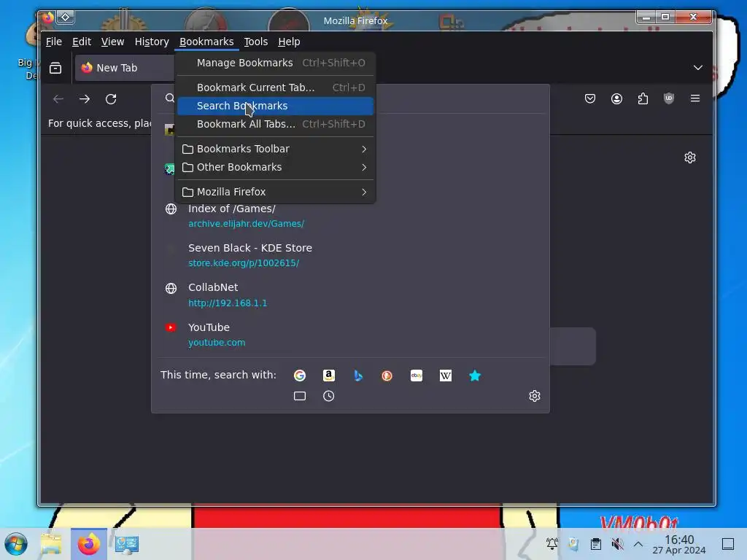This screenshot has width=747, height=560.
Task: Search with DuckDuckGo this time
Action: point(387,376)
